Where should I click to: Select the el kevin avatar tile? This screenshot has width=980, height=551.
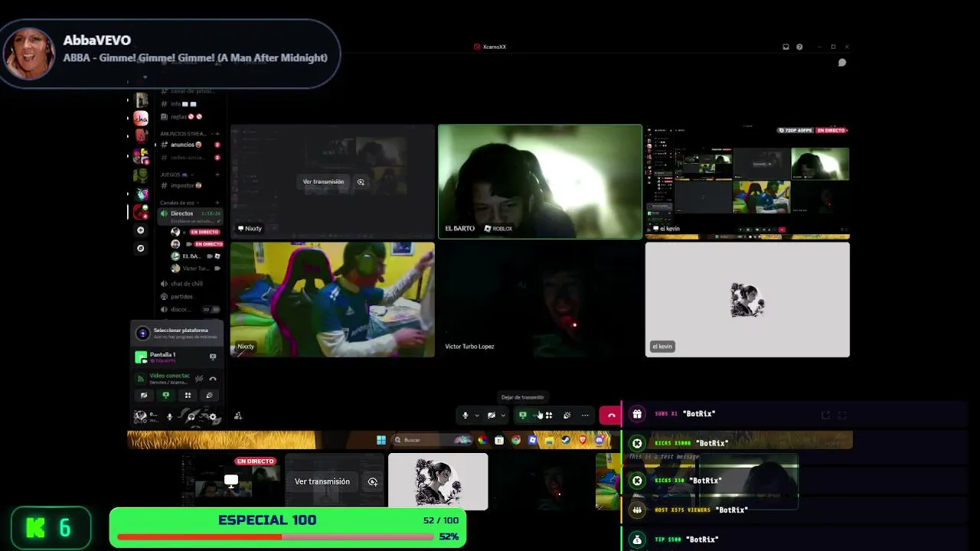pyautogui.click(x=747, y=299)
